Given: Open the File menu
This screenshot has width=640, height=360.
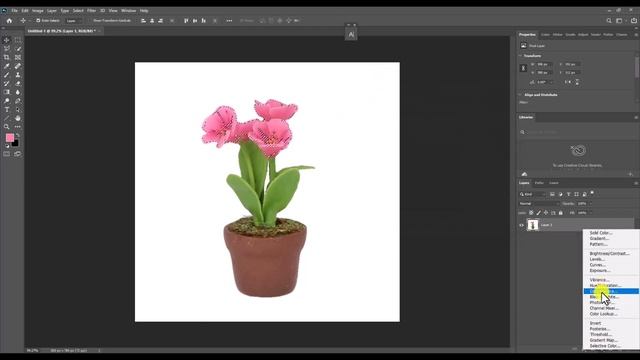Looking at the screenshot, I should coord(14,11).
